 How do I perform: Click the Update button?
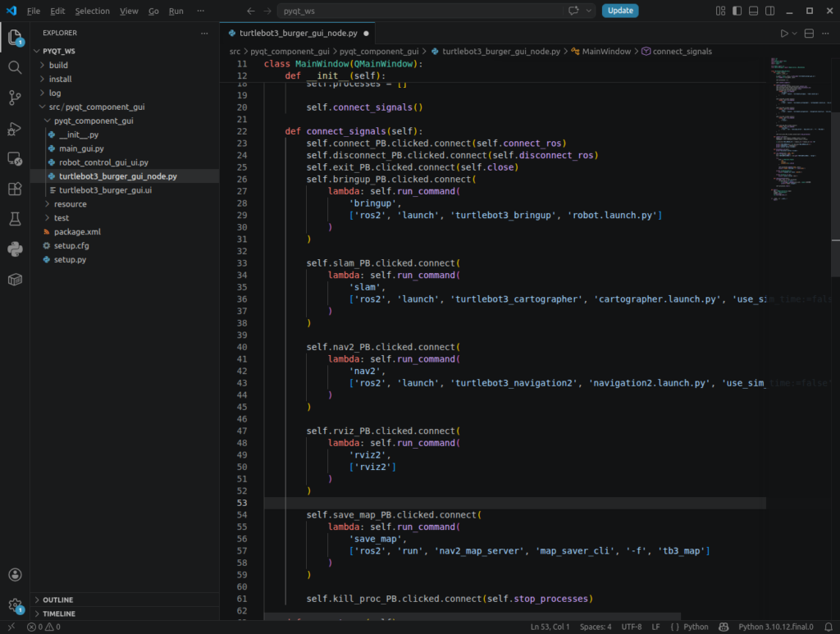620,11
